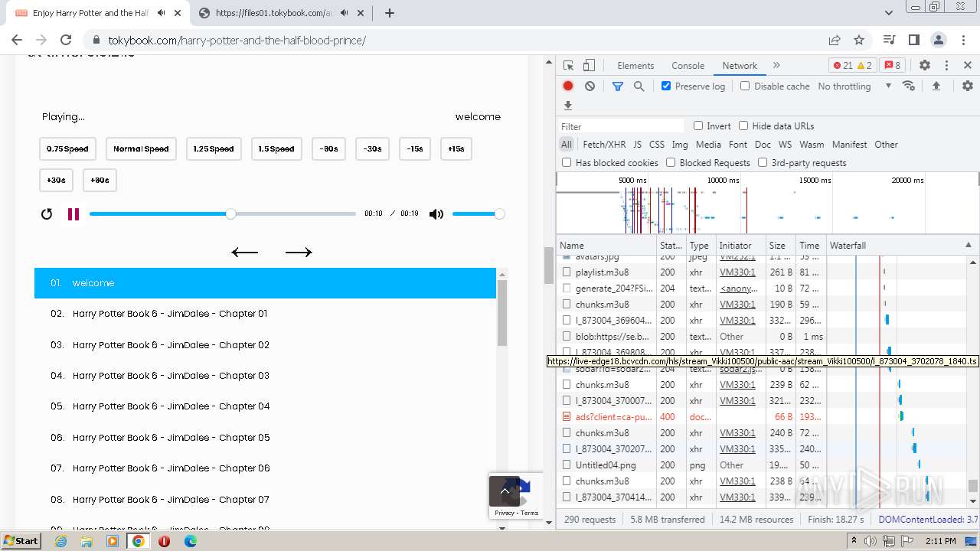Screen dimensions: 980x551
Task: Select the Network tab
Action: pyautogui.click(x=740, y=66)
